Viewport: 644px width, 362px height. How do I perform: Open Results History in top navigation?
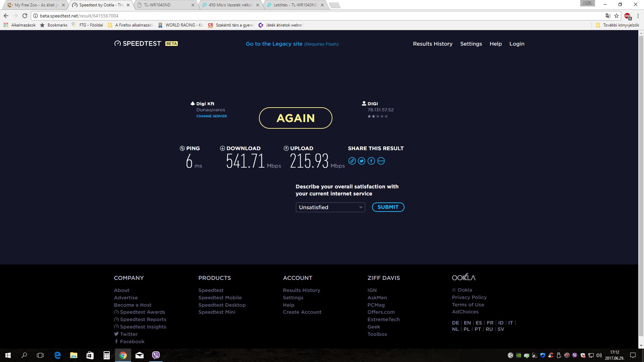(433, 44)
